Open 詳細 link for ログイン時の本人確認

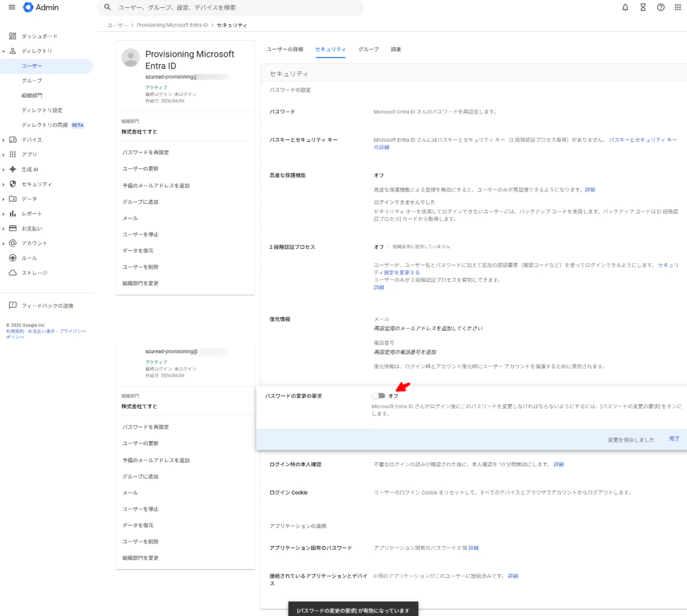[x=559, y=464]
